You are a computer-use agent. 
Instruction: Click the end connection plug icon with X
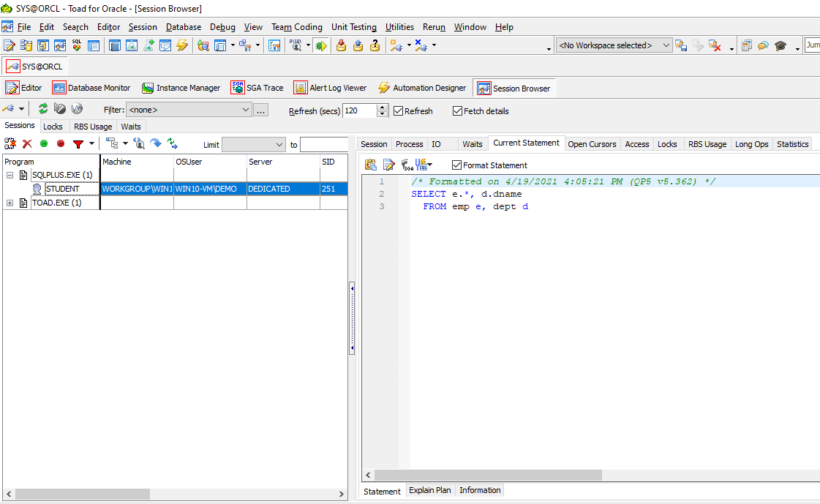[421, 45]
